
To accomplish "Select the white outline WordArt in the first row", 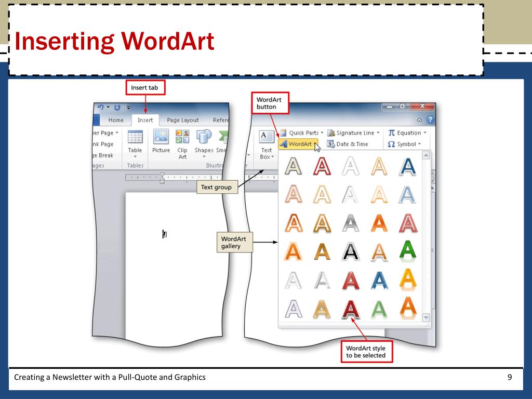I will pos(351,166).
